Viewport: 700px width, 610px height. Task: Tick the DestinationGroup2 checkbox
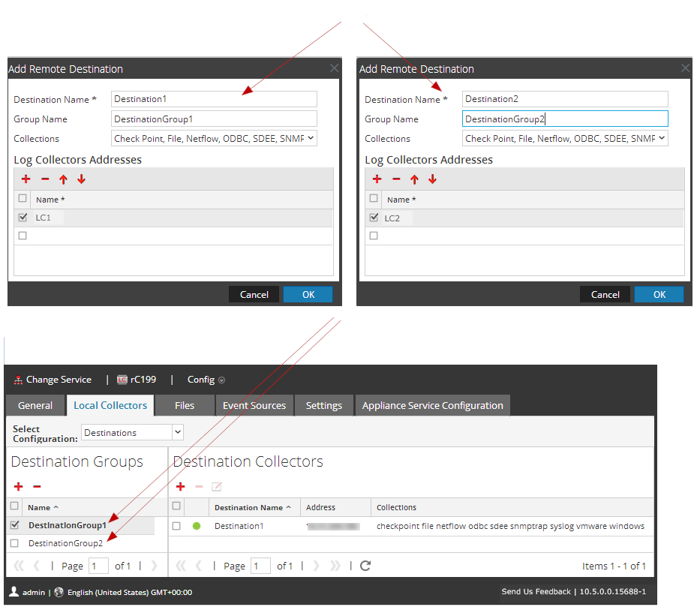14,543
